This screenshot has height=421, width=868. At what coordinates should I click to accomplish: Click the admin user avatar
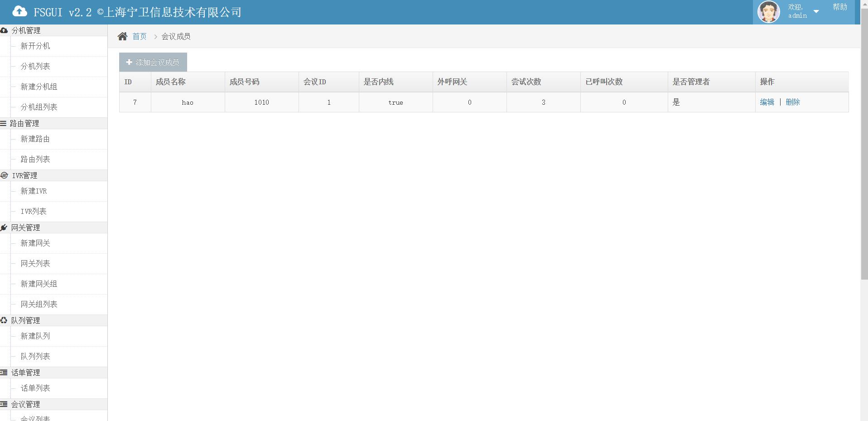768,12
